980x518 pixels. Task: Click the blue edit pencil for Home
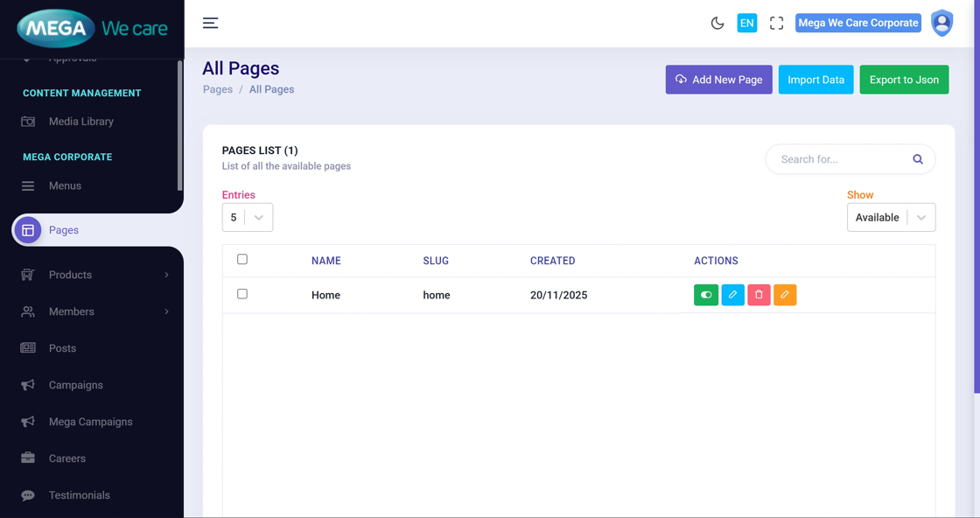pyautogui.click(x=732, y=295)
